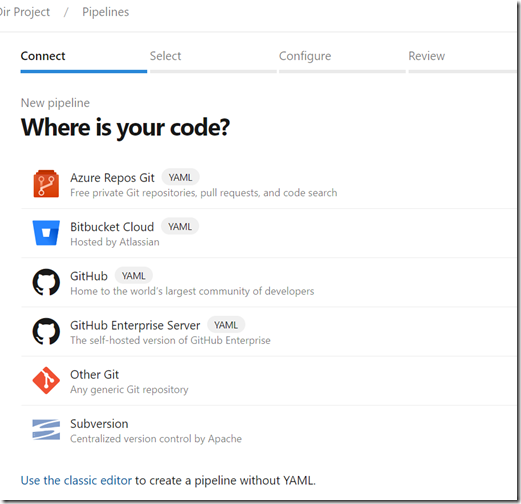
Task: Click the Other Git diamond icon
Action: point(46,380)
